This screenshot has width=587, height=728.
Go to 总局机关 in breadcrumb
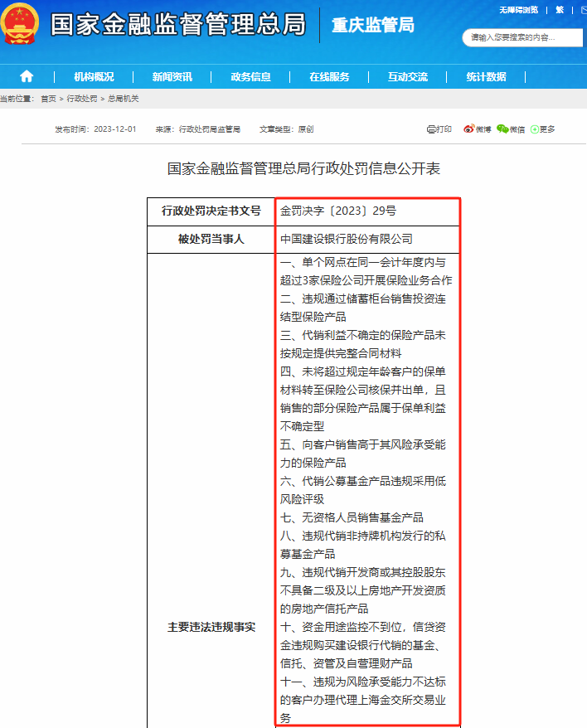point(124,99)
